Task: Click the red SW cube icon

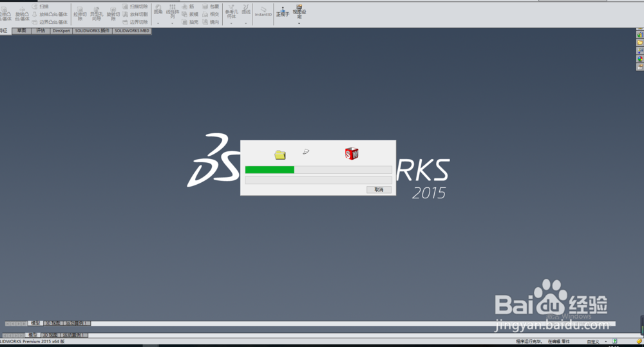Action: (352, 154)
